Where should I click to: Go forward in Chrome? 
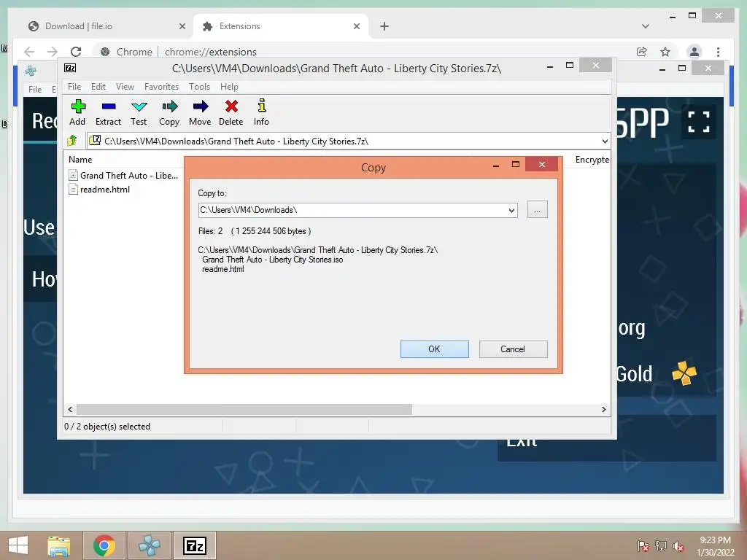coord(53,52)
